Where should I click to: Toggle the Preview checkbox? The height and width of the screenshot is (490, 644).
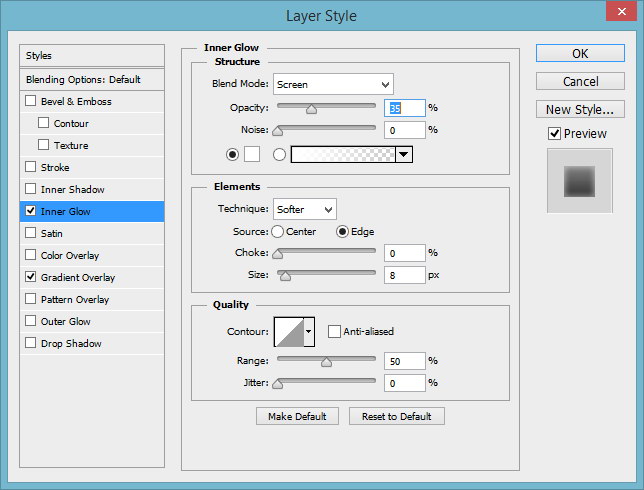554,133
